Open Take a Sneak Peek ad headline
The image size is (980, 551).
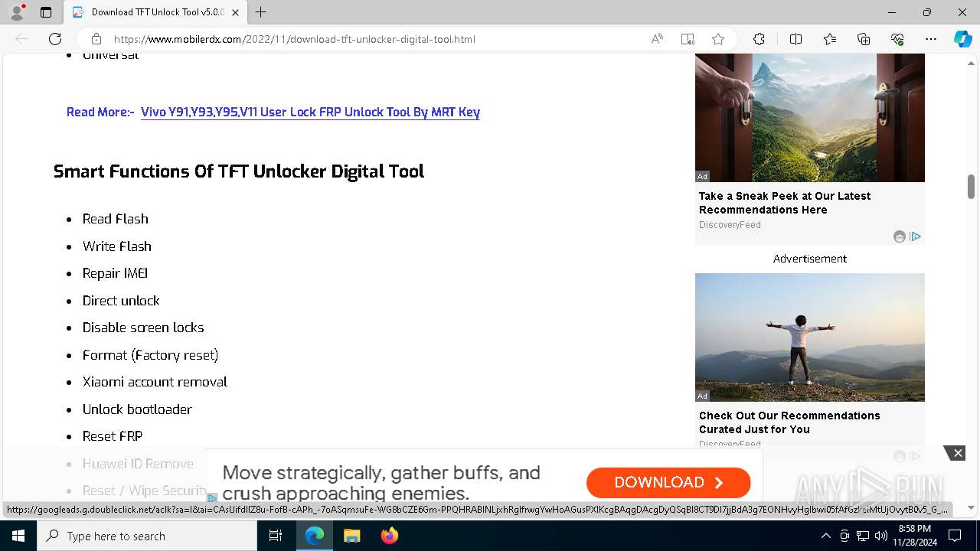pyautogui.click(x=785, y=203)
